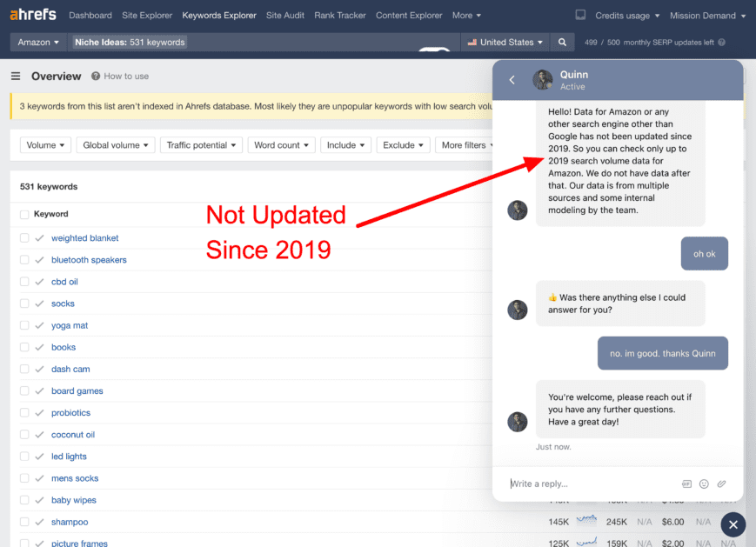
Task: Click checkmark icon next to socks
Action: [x=39, y=304]
